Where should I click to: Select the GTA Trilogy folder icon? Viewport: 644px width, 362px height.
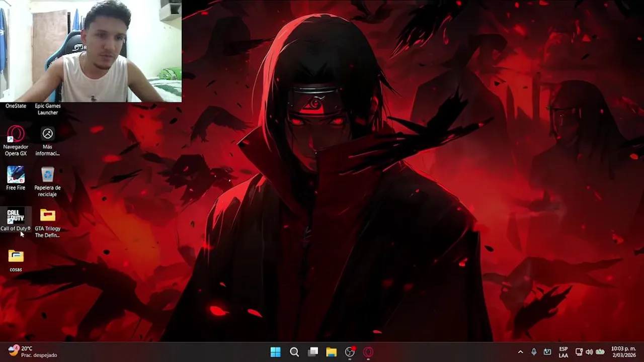(47, 223)
